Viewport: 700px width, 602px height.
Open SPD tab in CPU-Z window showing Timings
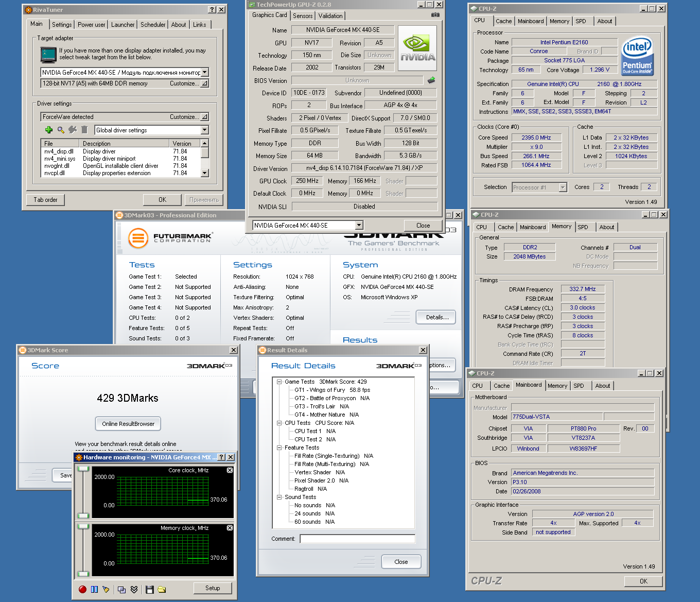click(x=583, y=227)
